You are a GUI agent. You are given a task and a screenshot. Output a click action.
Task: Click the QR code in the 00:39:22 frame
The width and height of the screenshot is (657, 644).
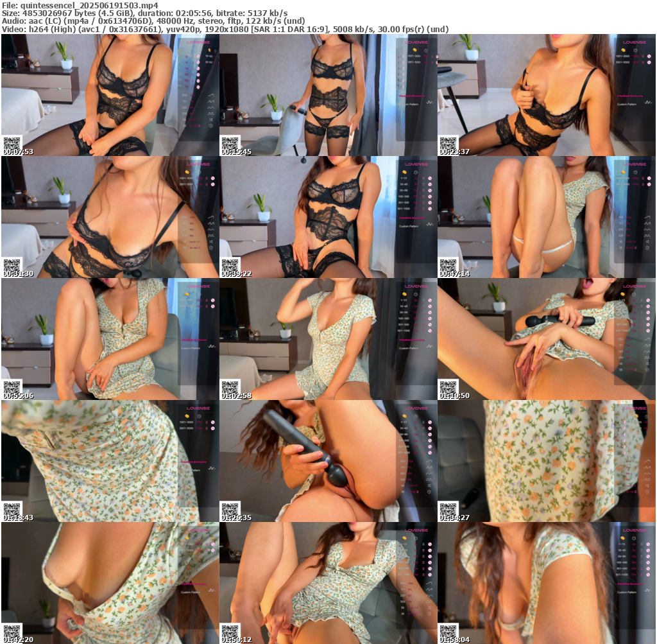click(x=229, y=265)
